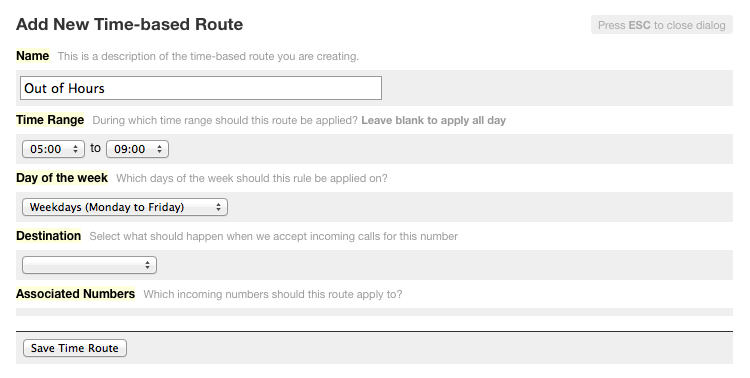The image size is (750, 378).
Task: Click the Save Time Route button
Action: pyautogui.click(x=75, y=348)
